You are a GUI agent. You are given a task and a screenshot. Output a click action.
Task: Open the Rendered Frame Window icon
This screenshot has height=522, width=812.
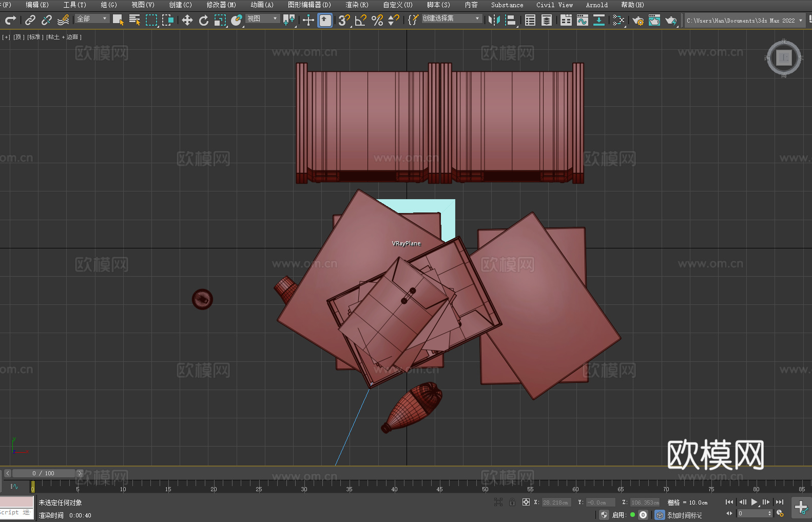654,20
